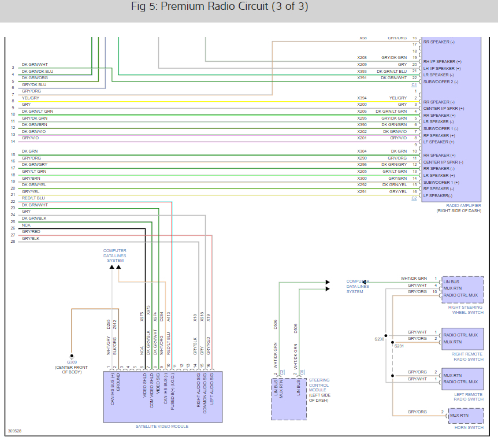Click circuit code A413
This screenshot has width=498, height=448.
click(x=168, y=316)
